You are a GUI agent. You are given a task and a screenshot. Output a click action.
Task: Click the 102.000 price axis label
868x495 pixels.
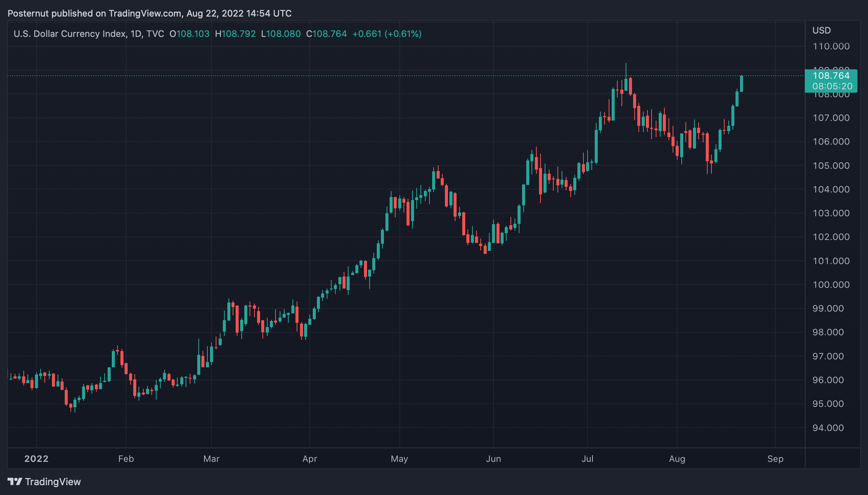831,237
